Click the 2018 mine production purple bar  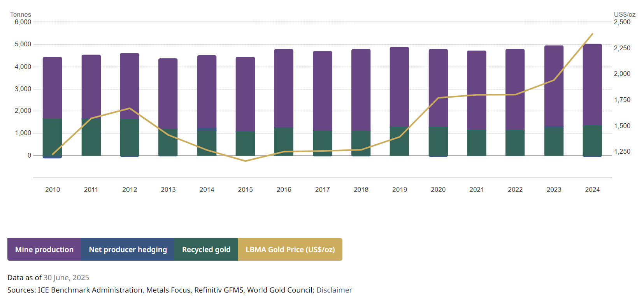pos(361,89)
